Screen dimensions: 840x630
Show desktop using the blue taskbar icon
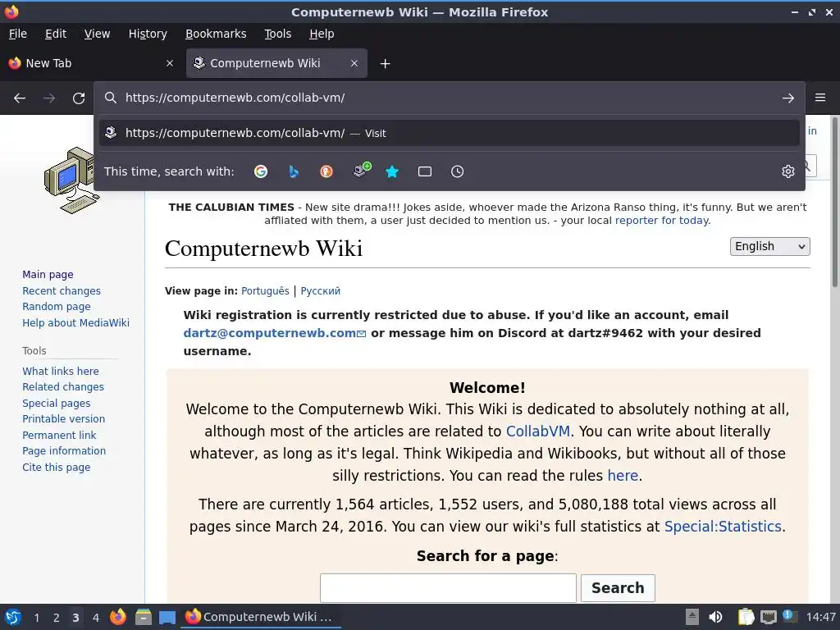(167, 618)
